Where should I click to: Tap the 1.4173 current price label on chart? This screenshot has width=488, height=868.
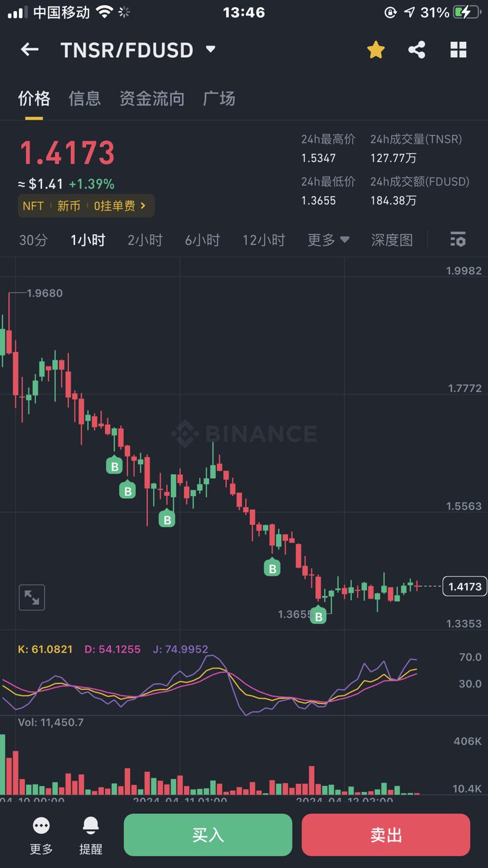click(x=464, y=586)
